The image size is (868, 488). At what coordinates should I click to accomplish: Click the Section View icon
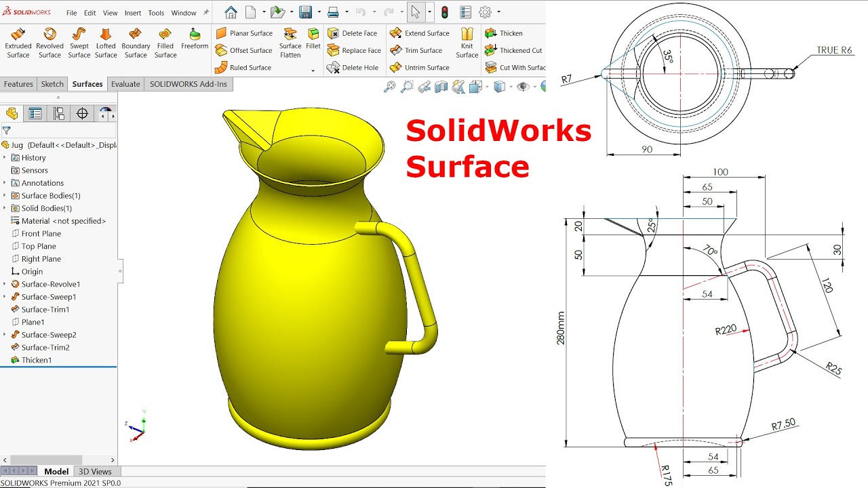coord(441,86)
